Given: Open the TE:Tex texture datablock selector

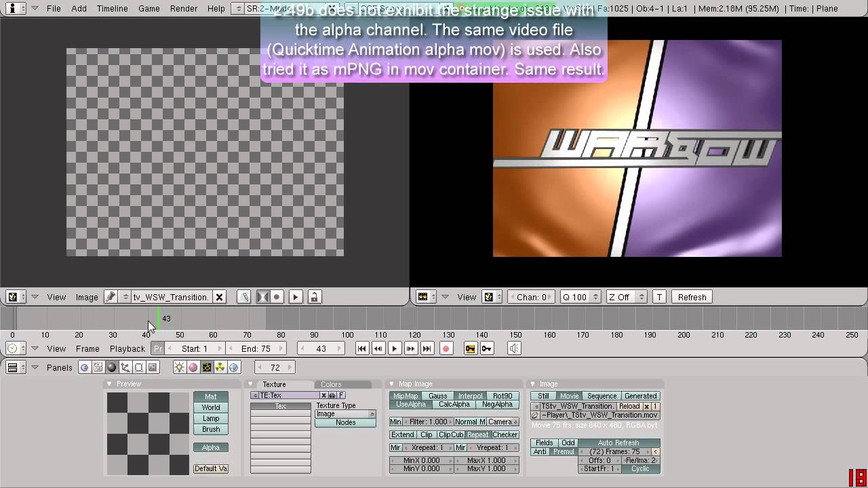Looking at the screenshot, I should (254, 395).
